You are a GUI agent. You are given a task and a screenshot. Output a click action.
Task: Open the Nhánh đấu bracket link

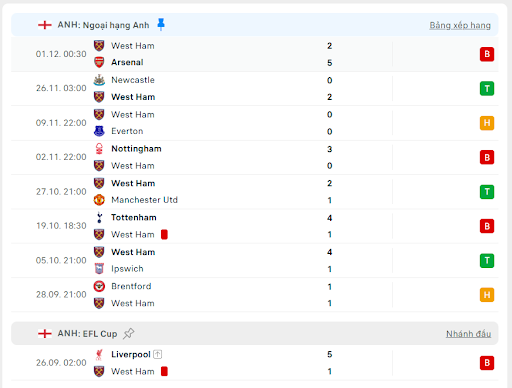pos(468,334)
